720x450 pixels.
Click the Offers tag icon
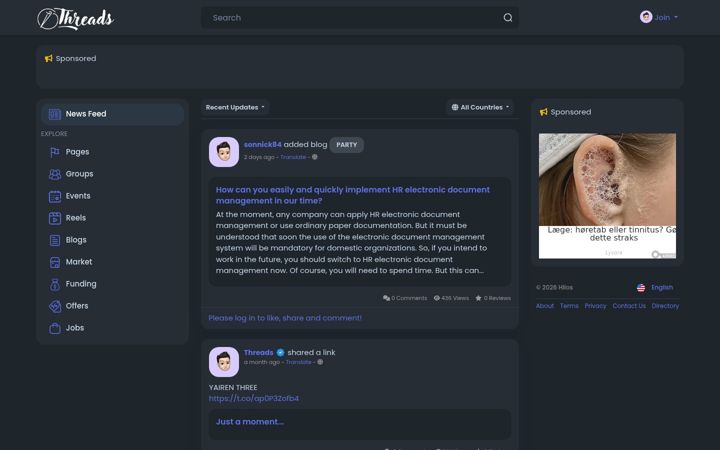click(x=55, y=306)
